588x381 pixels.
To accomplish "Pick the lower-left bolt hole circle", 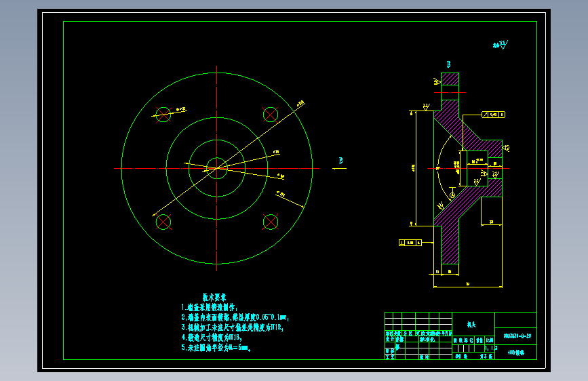I will click(163, 222).
